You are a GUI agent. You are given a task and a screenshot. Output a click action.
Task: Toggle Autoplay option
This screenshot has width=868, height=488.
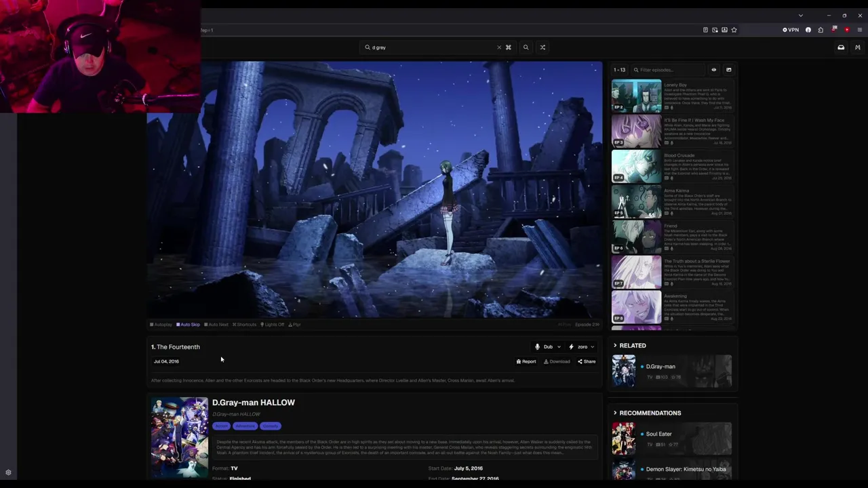coord(161,325)
